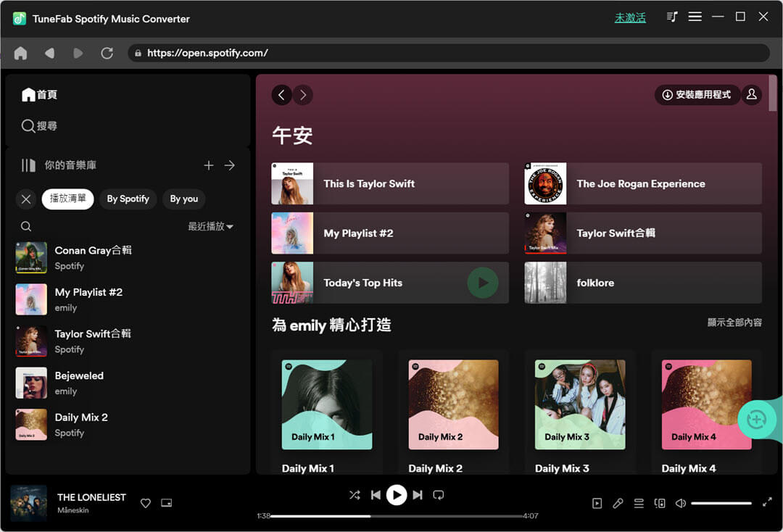Open Daily Mix 2 cover card
Image resolution: width=783 pixels, height=532 pixels.
click(x=453, y=404)
